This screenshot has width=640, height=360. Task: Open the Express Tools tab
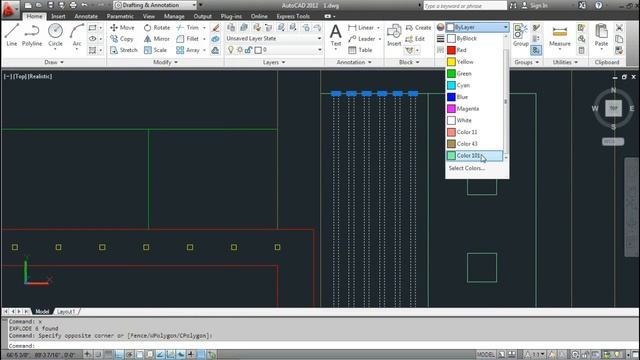(293, 16)
